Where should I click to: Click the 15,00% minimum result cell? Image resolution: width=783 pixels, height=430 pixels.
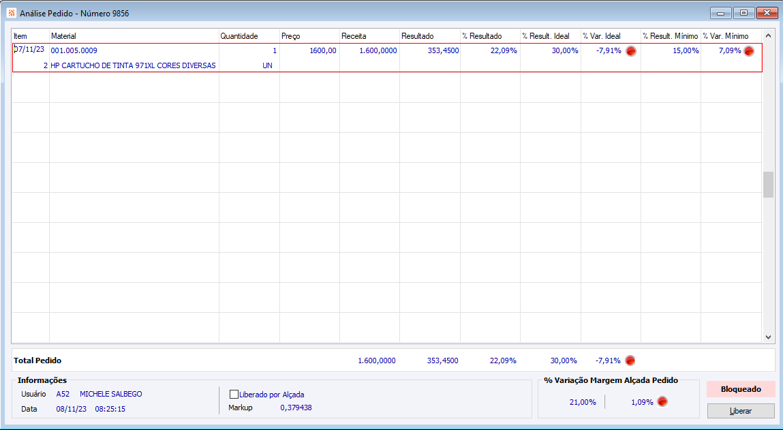pos(686,50)
